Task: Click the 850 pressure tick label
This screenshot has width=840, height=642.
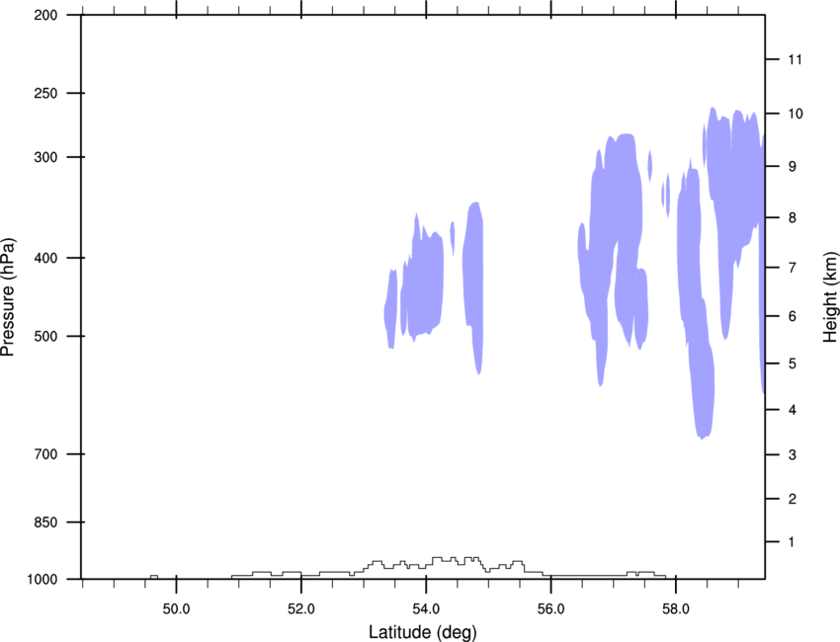Action: click(46, 522)
